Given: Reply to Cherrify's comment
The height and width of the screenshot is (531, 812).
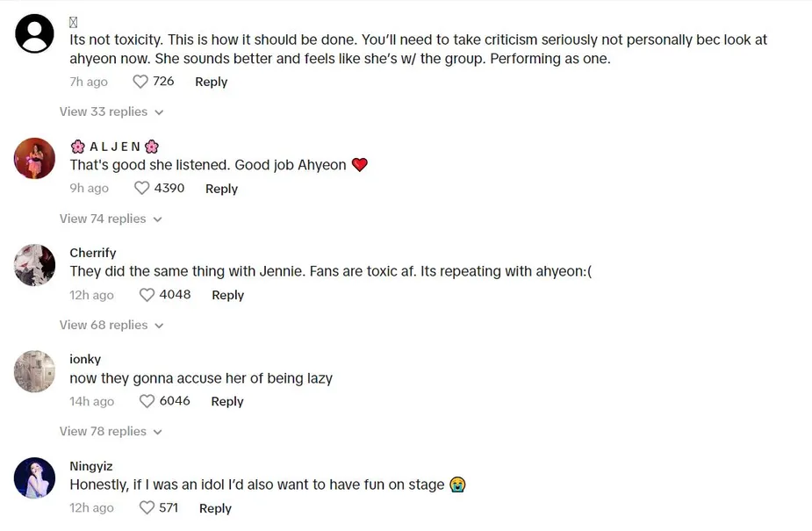Looking at the screenshot, I should click(x=227, y=295).
